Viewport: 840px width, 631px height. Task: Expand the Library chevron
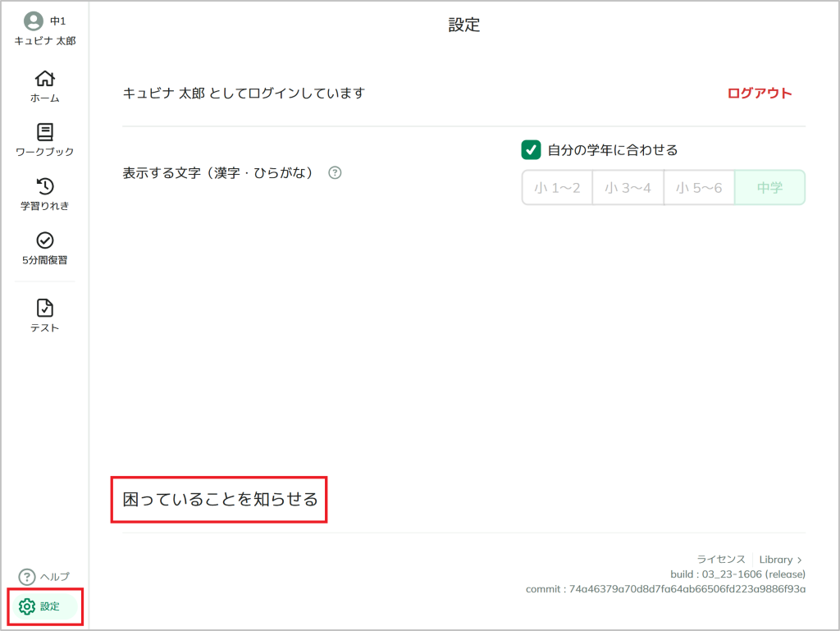(x=799, y=560)
